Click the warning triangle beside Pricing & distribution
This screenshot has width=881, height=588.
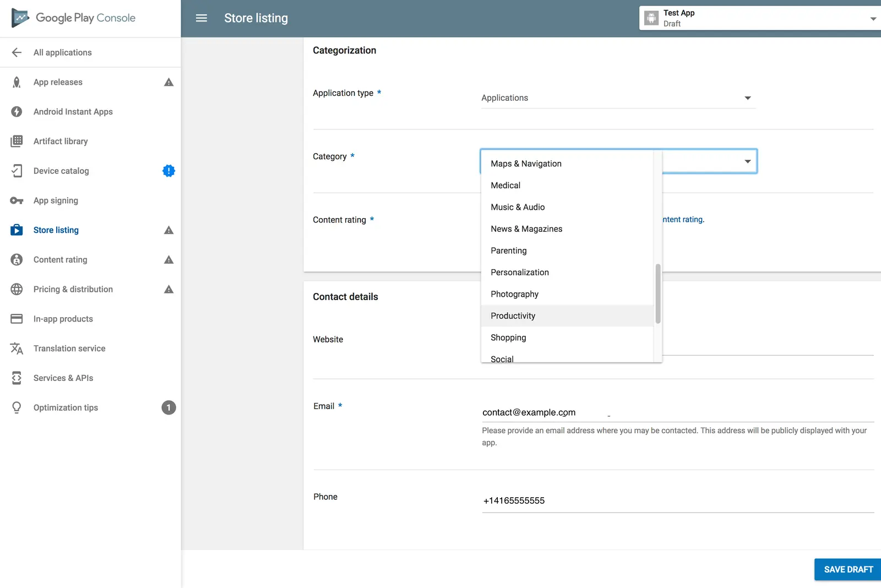tap(169, 289)
